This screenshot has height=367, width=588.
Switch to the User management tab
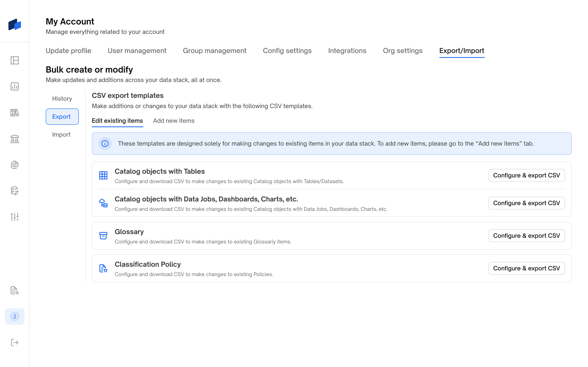[137, 51]
